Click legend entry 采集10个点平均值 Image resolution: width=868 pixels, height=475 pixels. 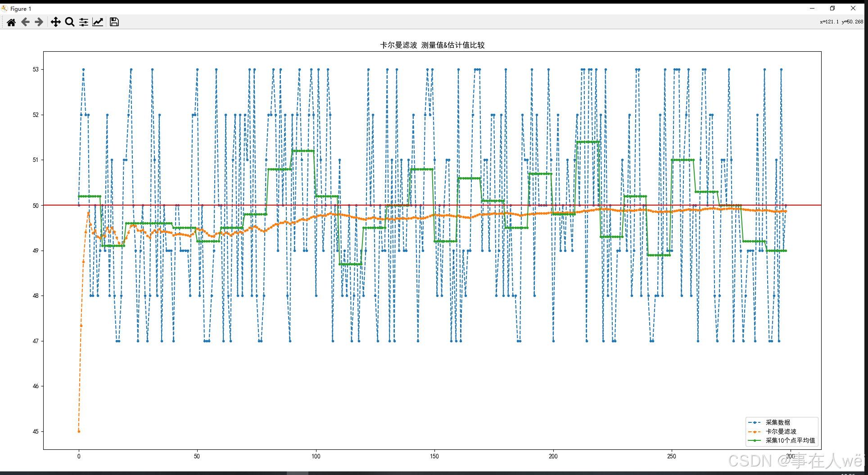(790, 440)
